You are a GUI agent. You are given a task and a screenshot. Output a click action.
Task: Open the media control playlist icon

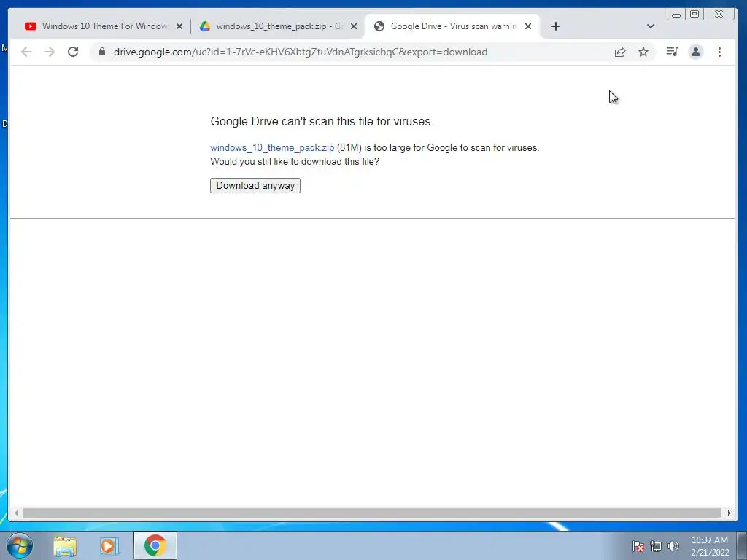672,52
